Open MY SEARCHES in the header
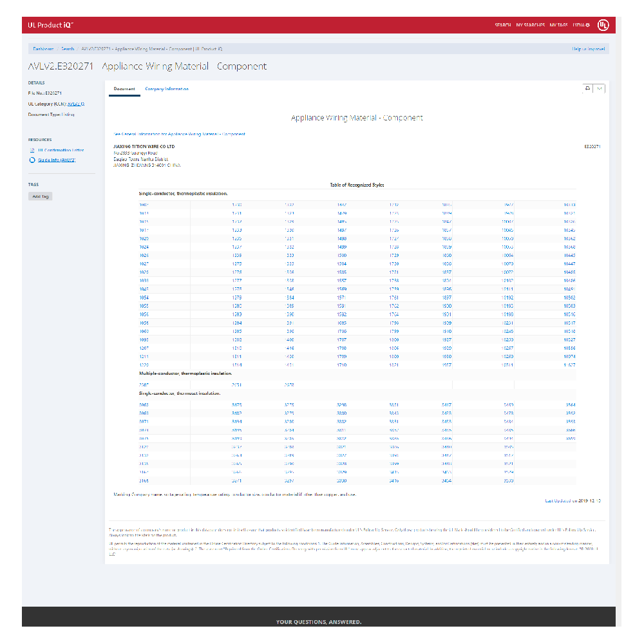 [x=530, y=25]
